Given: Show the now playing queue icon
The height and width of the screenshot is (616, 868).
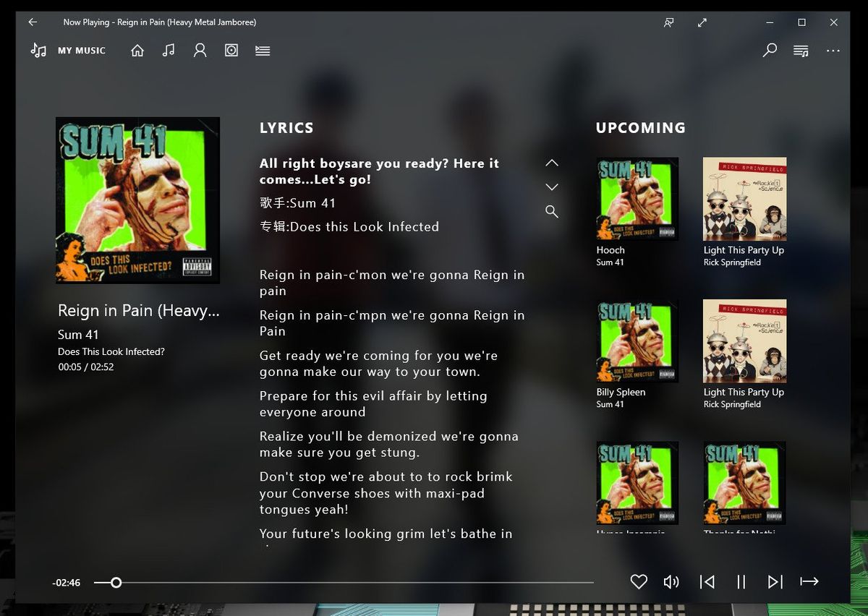Looking at the screenshot, I should tap(800, 50).
